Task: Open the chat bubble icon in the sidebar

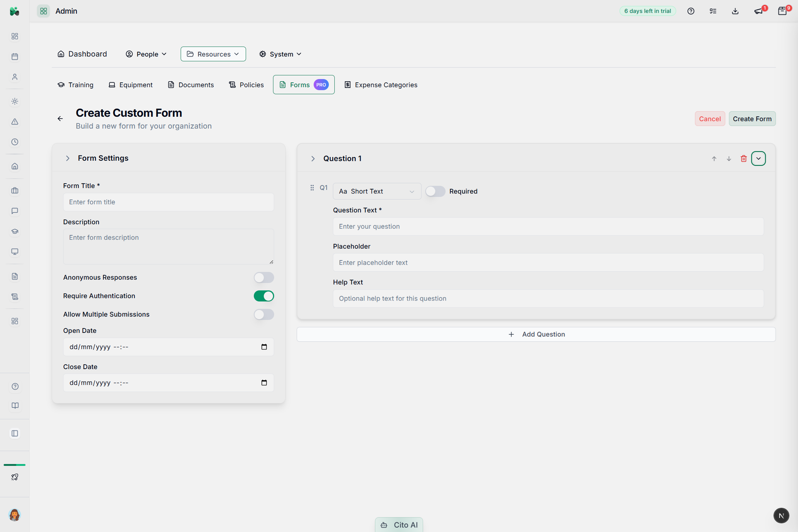Action: click(15, 211)
